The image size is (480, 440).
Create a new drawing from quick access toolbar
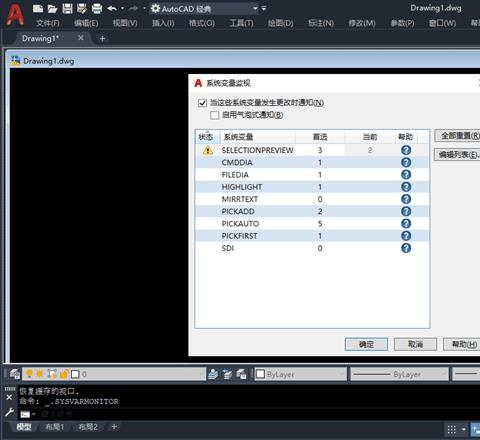[x=38, y=8]
